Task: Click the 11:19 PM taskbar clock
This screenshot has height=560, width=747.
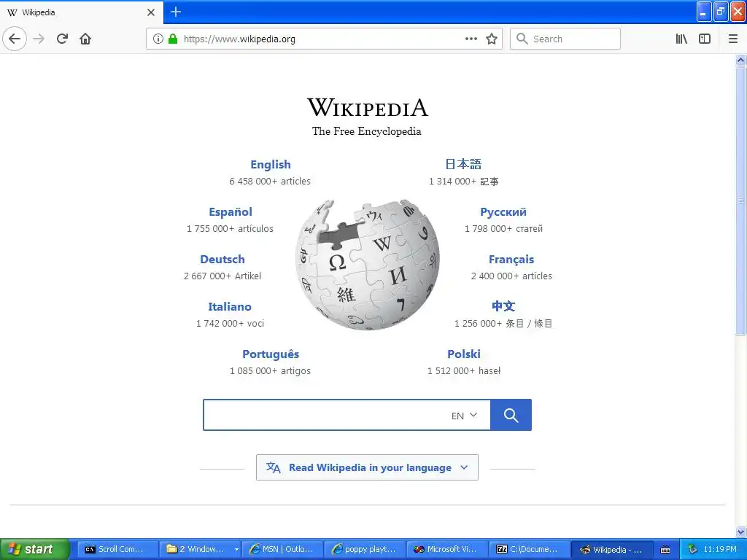Action: point(720,549)
